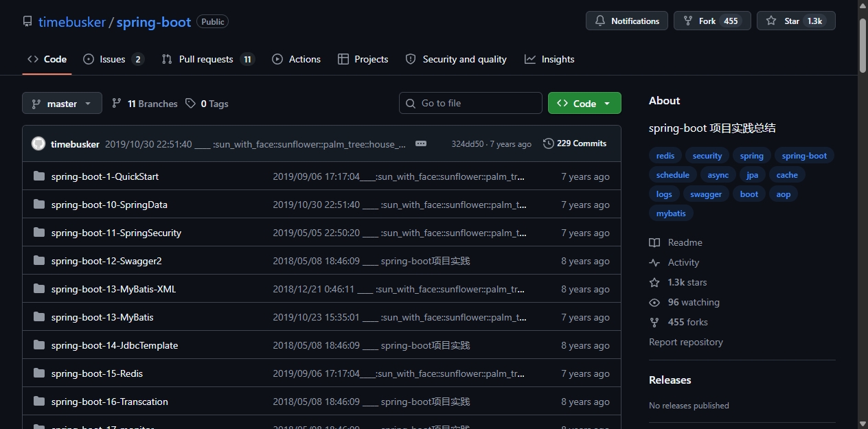868x429 pixels.
Task: Open the spring-boot-13-MyBatis-XML folder
Action: coord(113,289)
